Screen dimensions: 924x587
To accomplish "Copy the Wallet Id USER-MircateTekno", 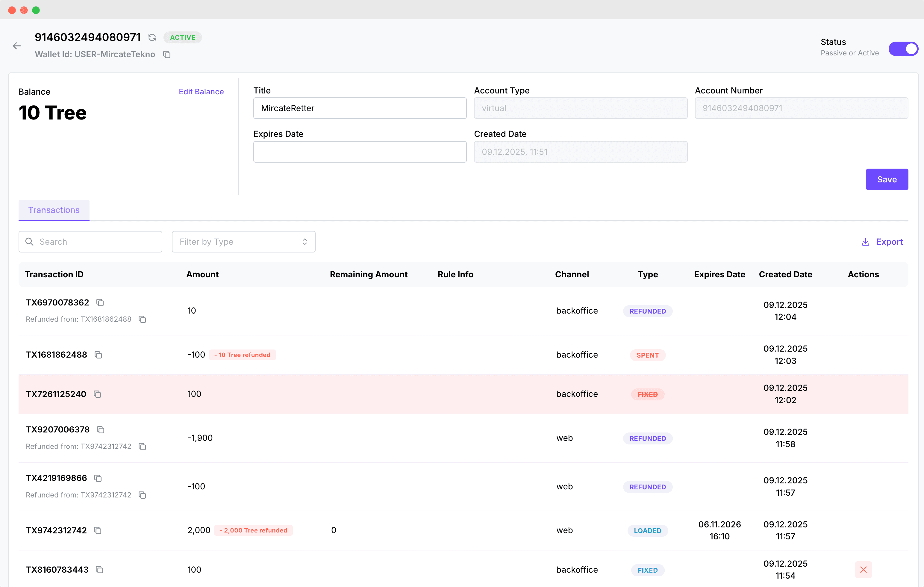I will pyautogui.click(x=166, y=55).
